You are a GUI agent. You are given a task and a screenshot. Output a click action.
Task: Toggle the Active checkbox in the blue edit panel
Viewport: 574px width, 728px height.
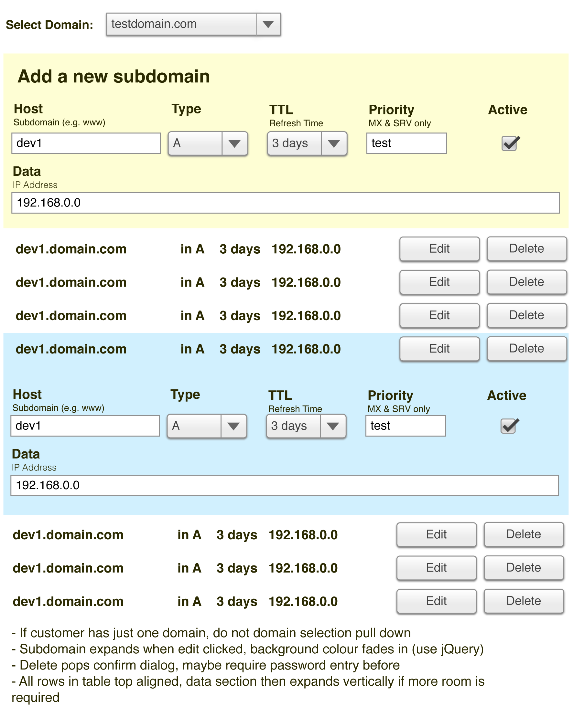(508, 426)
